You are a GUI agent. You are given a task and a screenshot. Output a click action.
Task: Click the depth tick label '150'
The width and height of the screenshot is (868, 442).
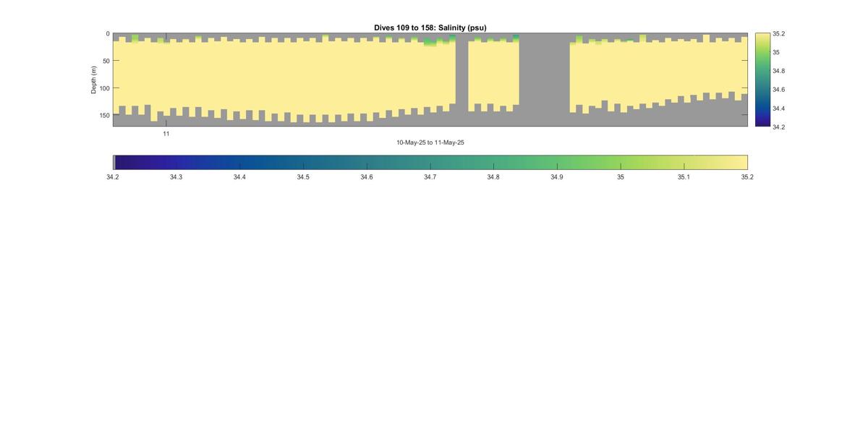pos(104,115)
